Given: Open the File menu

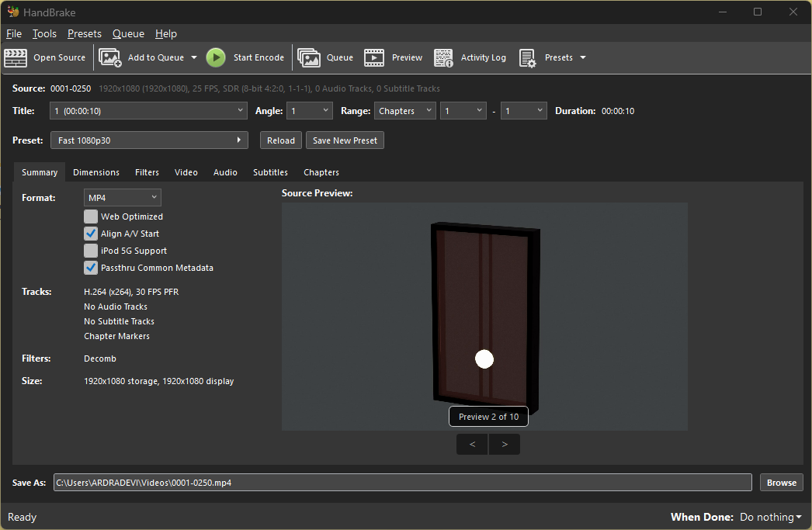Looking at the screenshot, I should (x=14, y=33).
